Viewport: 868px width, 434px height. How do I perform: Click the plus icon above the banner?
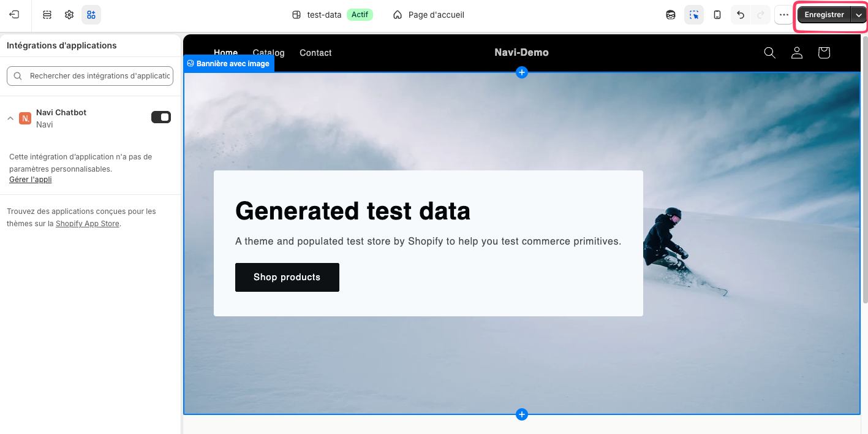pyautogui.click(x=521, y=72)
